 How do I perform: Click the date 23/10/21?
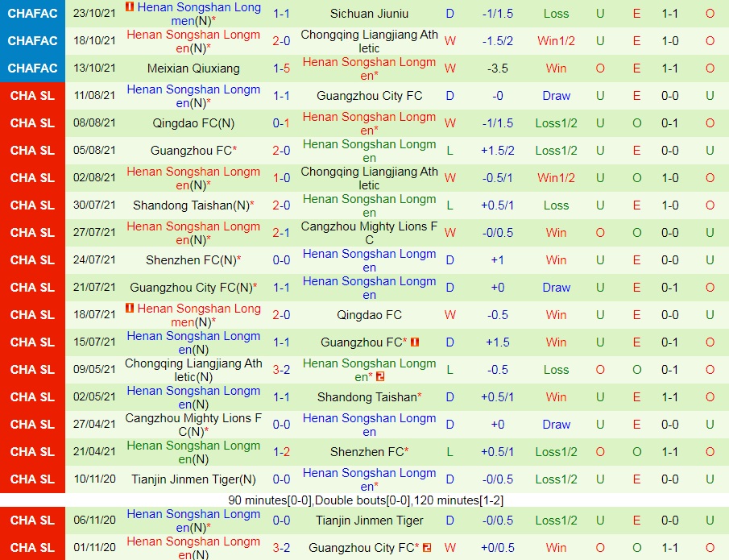click(94, 13)
